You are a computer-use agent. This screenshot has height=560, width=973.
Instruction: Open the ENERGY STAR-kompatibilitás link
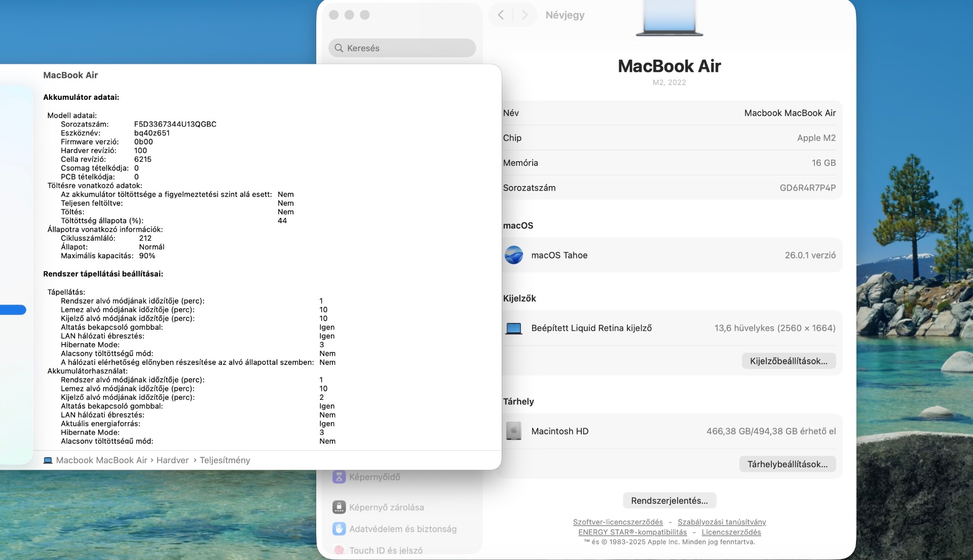pos(632,532)
